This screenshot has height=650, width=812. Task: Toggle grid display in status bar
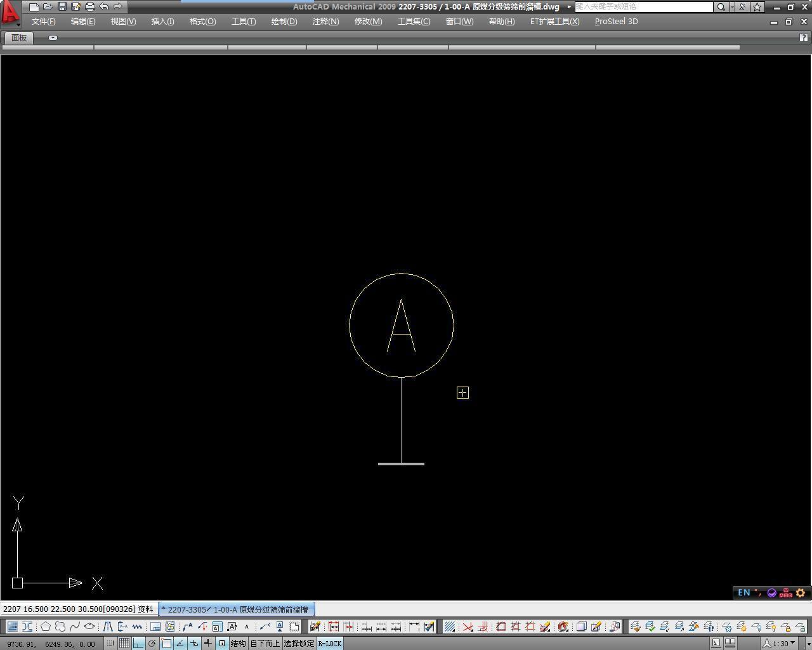[x=124, y=643]
